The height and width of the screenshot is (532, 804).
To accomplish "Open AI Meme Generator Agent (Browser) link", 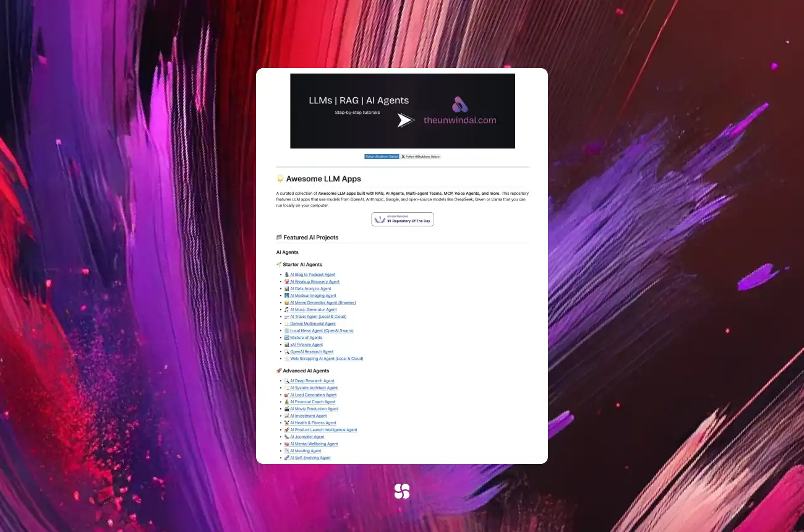I will pyautogui.click(x=320, y=302).
